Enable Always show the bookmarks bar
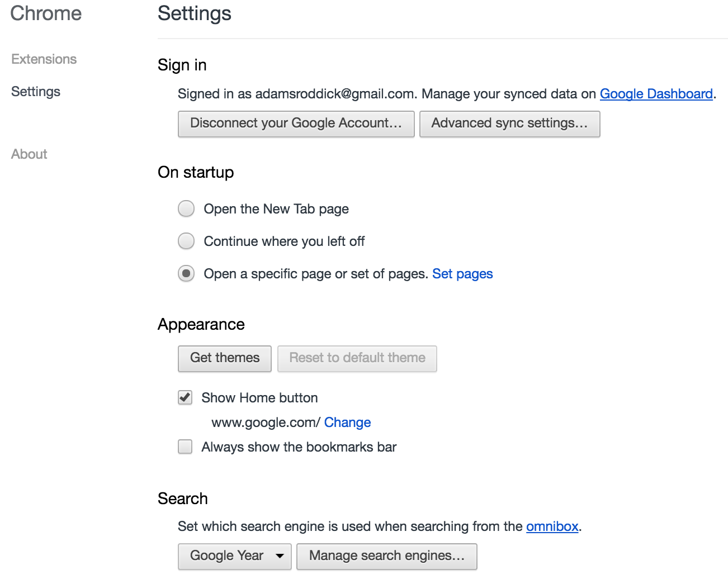The image size is (728, 579). click(185, 447)
